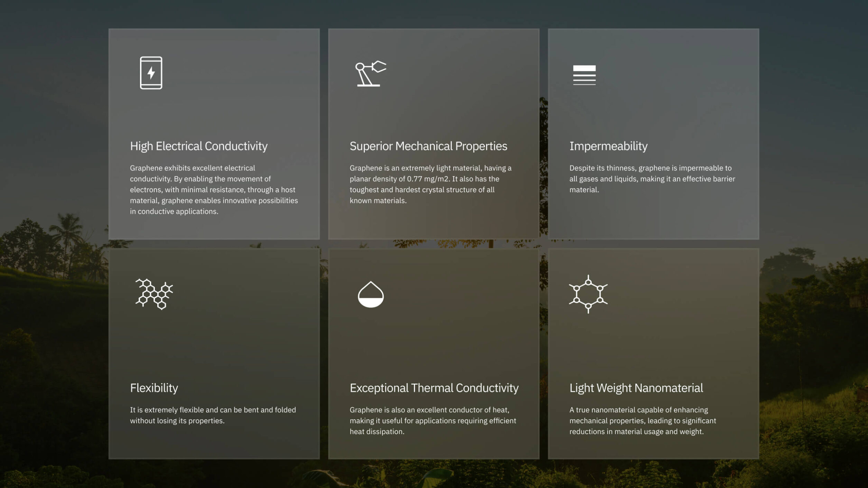868x488 pixels.
Task: Click the Impermeability heading
Action: click(x=608, y=146)
